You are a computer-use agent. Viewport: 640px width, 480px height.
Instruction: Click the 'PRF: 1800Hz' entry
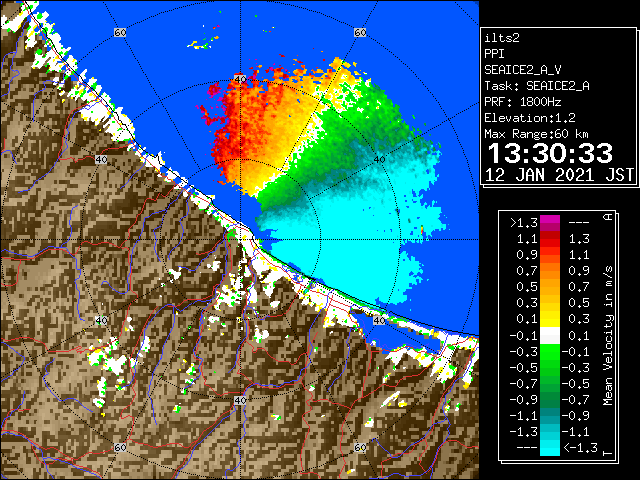pos(523,102)
